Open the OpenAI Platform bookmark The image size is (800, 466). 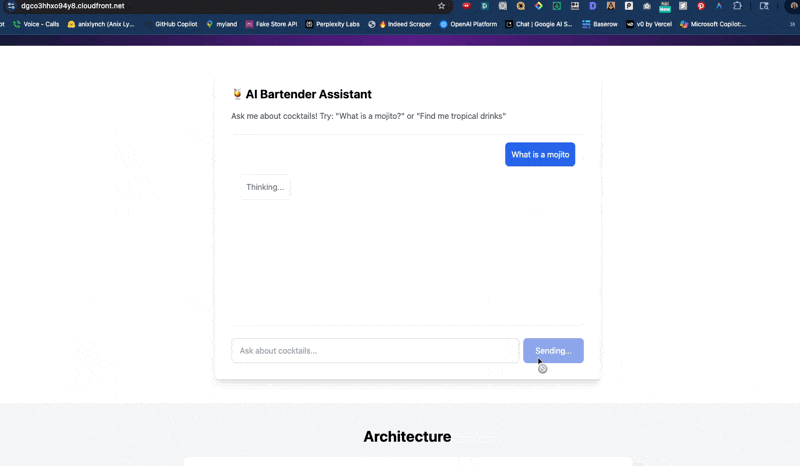coord(468,24)
